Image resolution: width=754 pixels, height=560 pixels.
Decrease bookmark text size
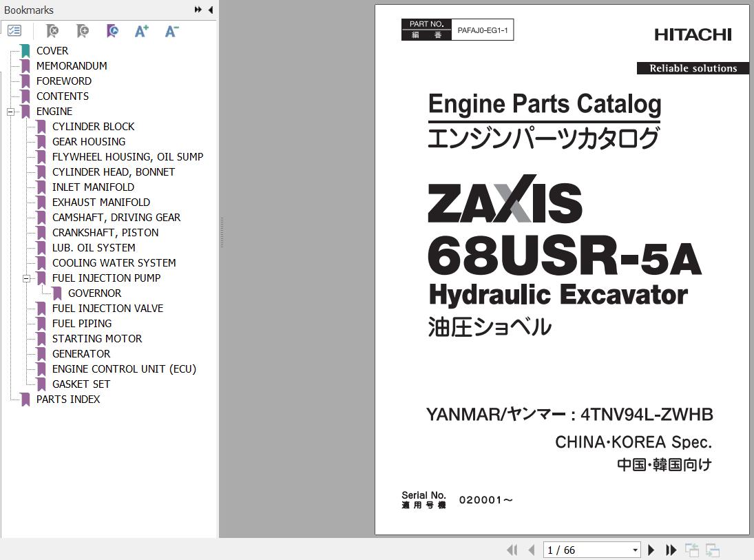171,31
